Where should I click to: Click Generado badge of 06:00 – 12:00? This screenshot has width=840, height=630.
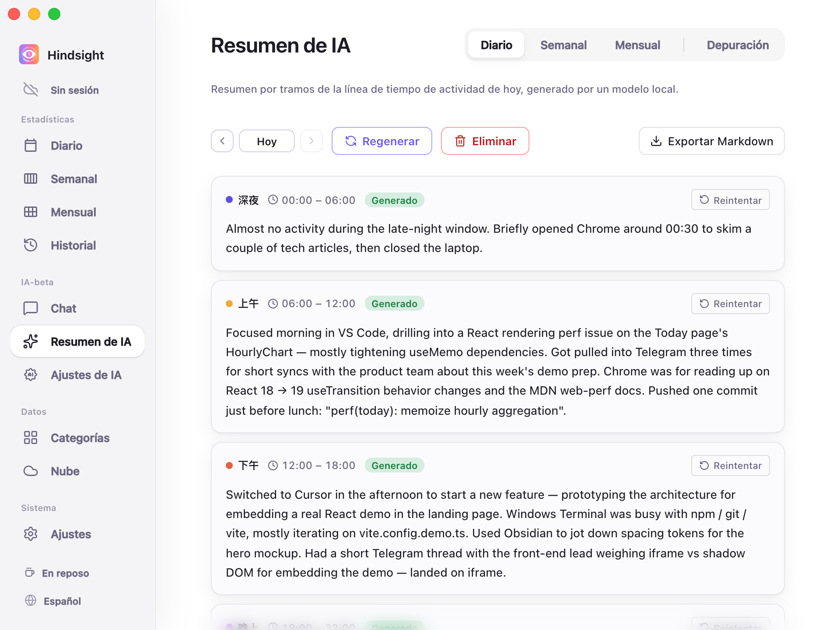tap(394, 304)
